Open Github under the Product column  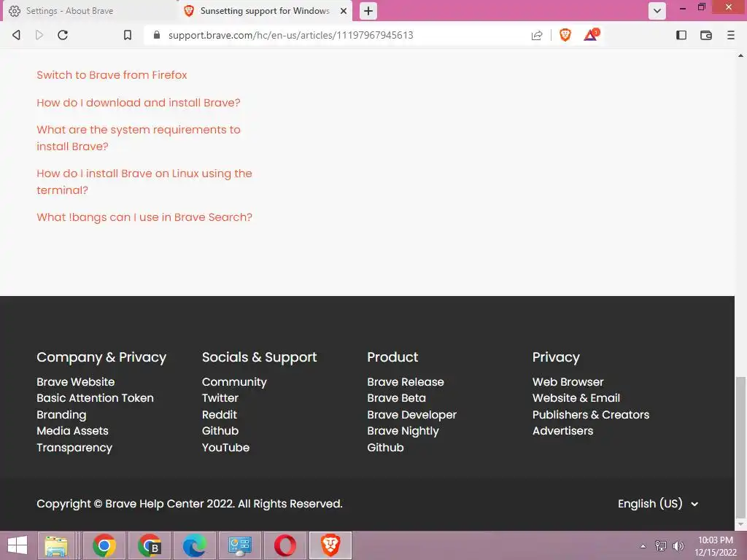click(385, 448)
